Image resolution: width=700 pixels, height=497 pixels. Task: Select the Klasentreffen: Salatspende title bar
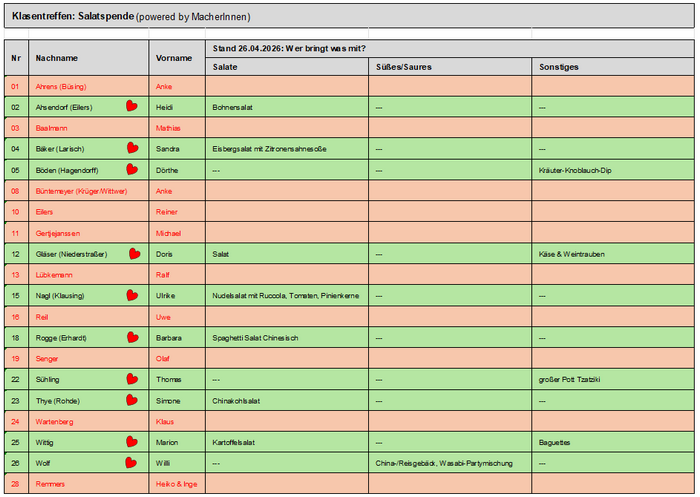click(349, 17)
